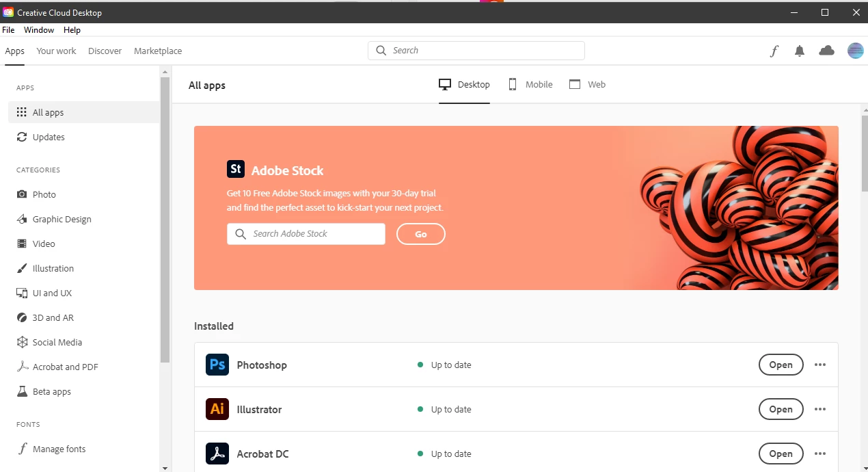Click Open button for Illustrator
This screenshot has width=868, height=472.
tap(781, 409)
